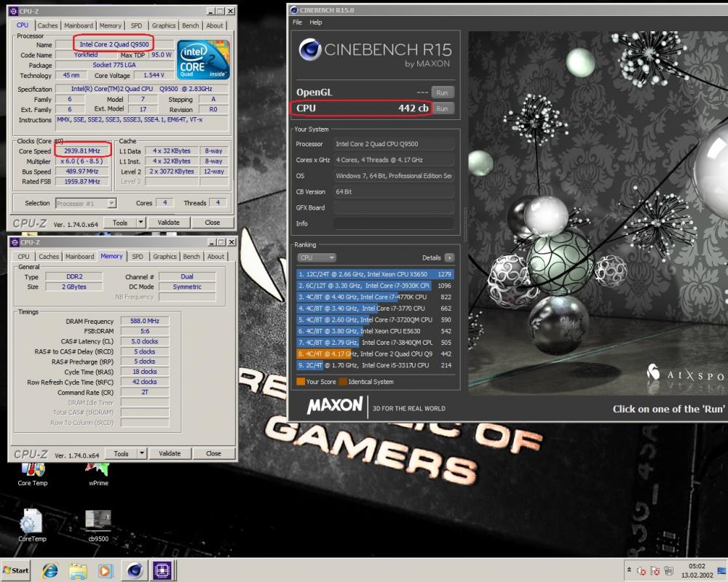728x582 pixels.
Task: Click Validate in lower CPU-Z window
Action: [x=170, y=453]
